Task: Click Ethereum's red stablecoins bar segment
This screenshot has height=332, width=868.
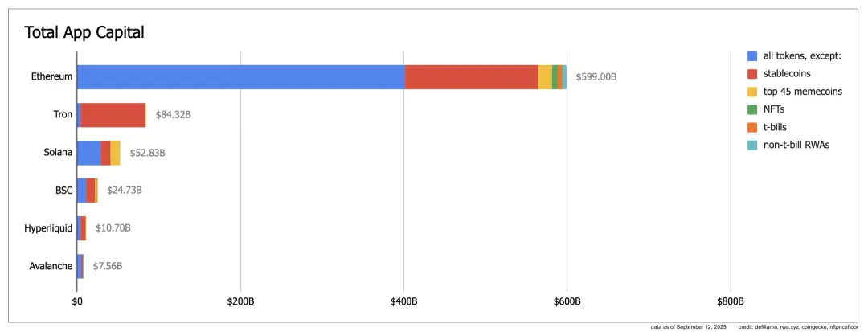Action: [471, 77]
